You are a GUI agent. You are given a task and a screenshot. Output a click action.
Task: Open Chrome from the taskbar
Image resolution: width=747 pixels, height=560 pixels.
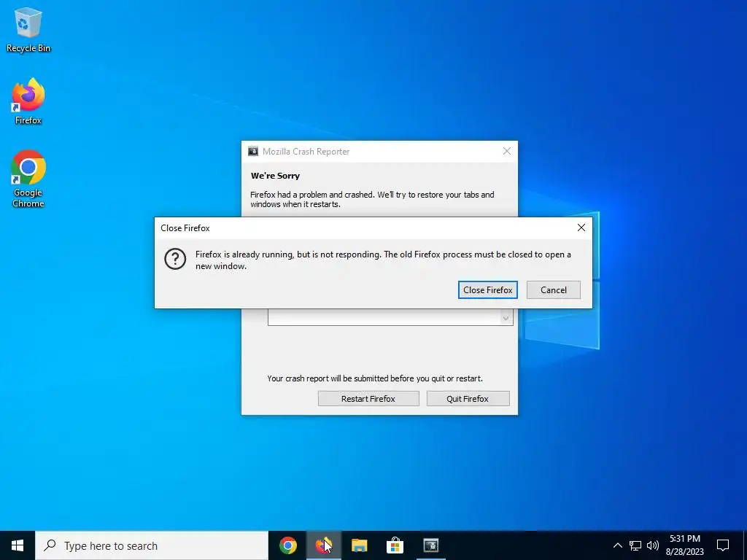pos(287,545)
